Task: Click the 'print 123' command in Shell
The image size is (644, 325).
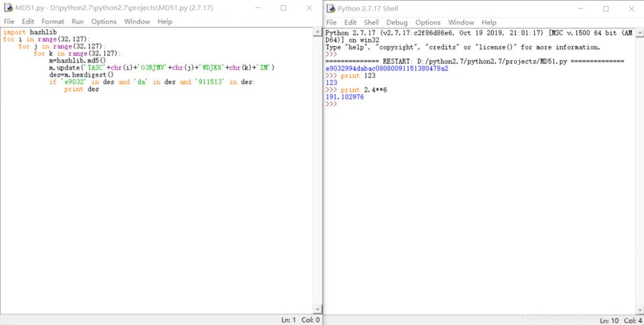Action: 357,75
